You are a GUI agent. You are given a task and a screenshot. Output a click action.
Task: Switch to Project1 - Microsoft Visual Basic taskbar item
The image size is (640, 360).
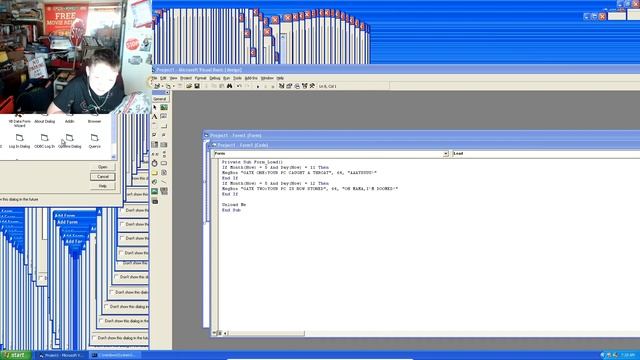click(61, 356)
